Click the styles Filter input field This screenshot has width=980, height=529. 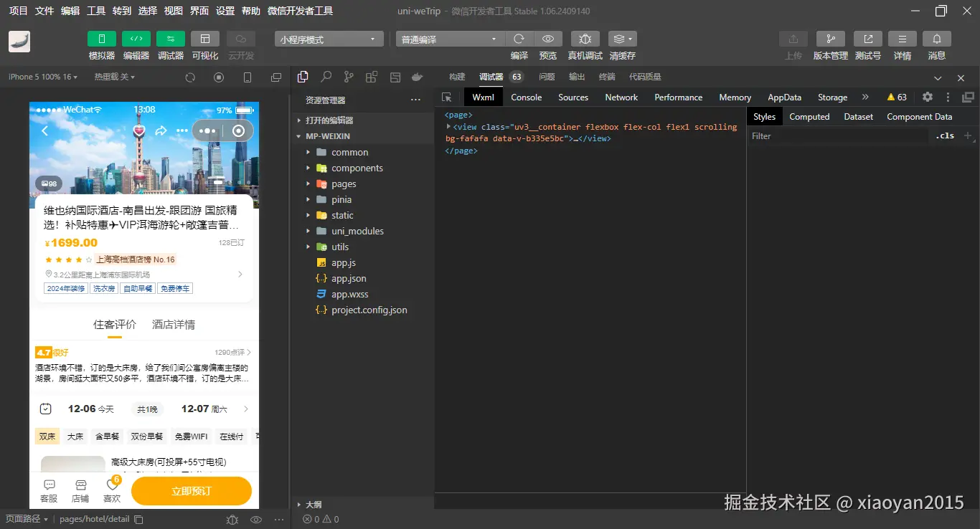837,135
